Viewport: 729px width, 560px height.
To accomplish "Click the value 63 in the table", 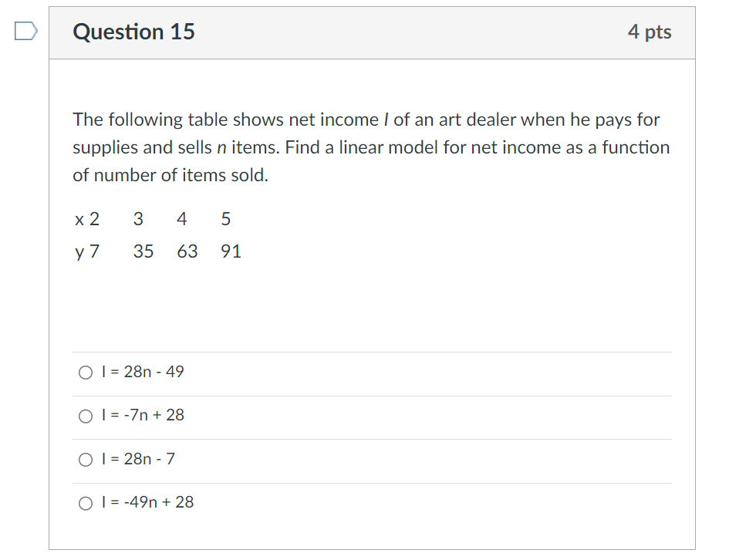I will (x=187, y=251).
